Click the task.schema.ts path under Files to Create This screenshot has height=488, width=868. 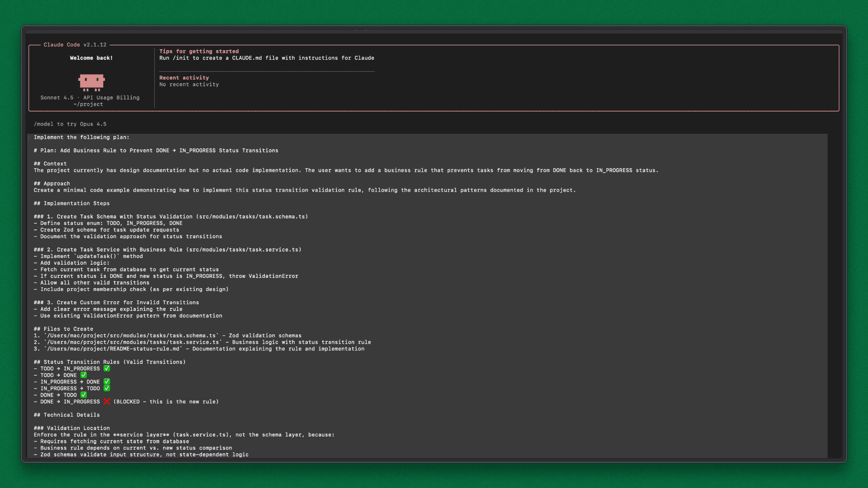point(131,335)
